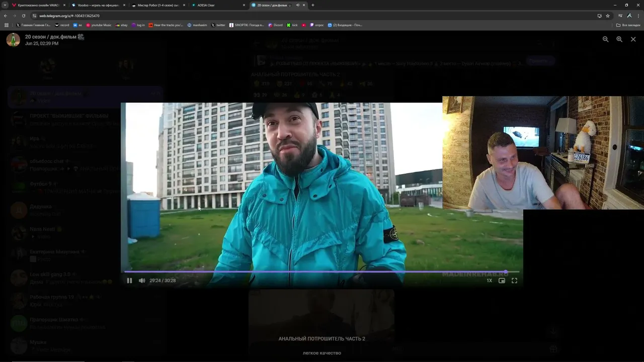644x362 pixels.
Task: Open the 'опрос' bookmark
Action: (x=317, y=25)
